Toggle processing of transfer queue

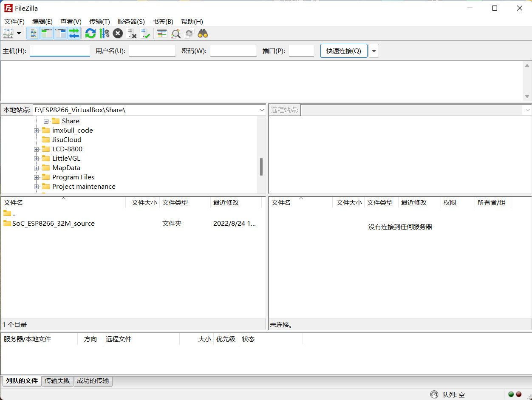click(104, 33)
